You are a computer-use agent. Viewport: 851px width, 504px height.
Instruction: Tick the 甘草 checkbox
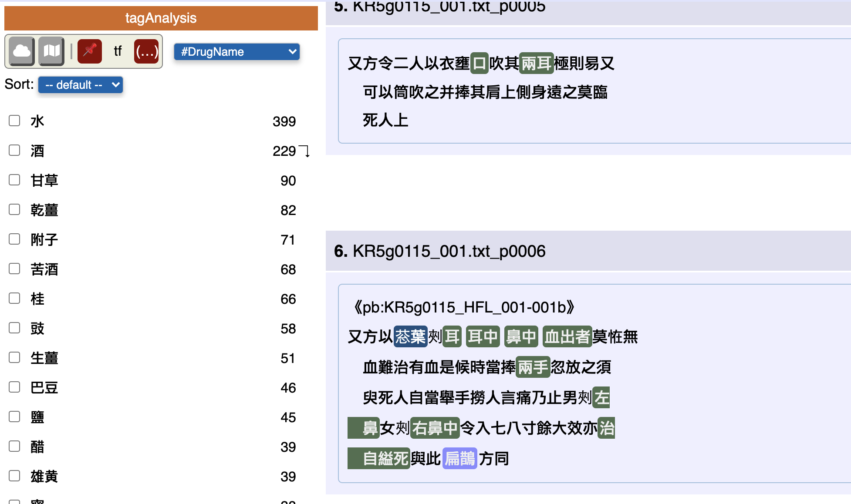(x=14, y=180)
